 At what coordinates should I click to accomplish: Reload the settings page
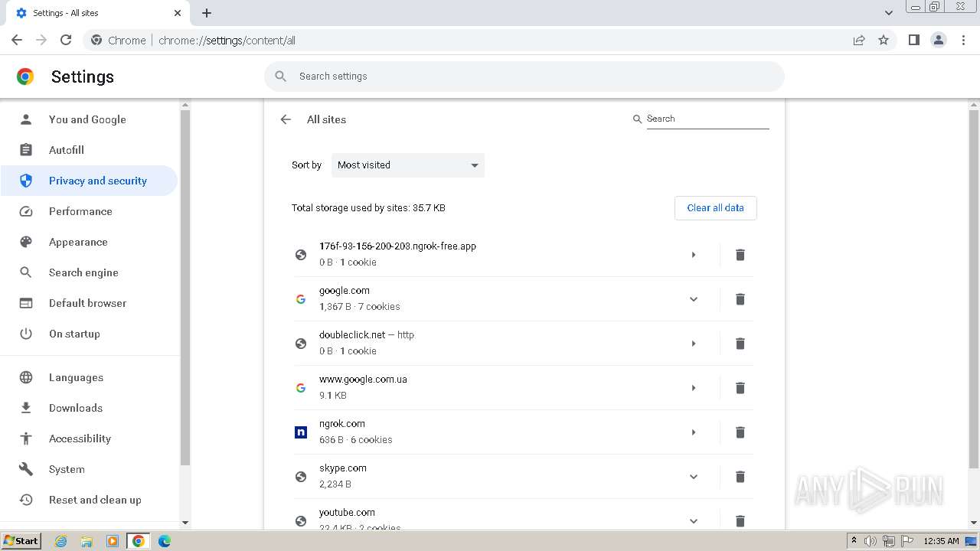click(x=66, y=40)
